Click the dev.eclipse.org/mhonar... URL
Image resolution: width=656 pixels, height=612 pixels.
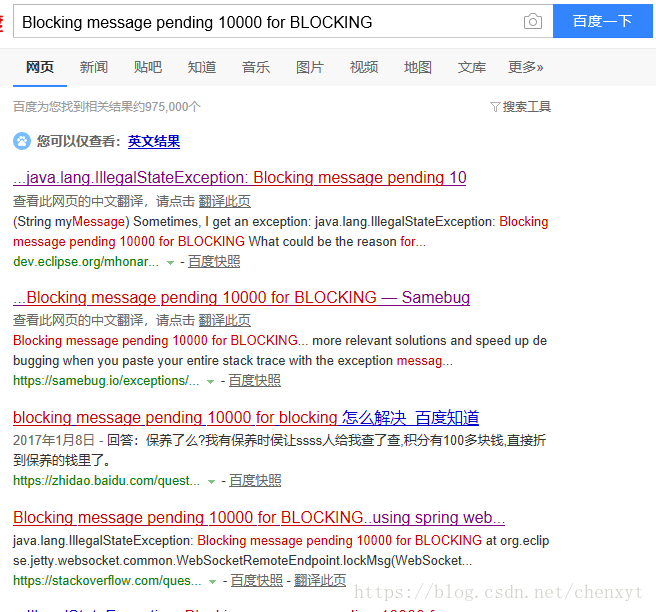click(86, 262)
